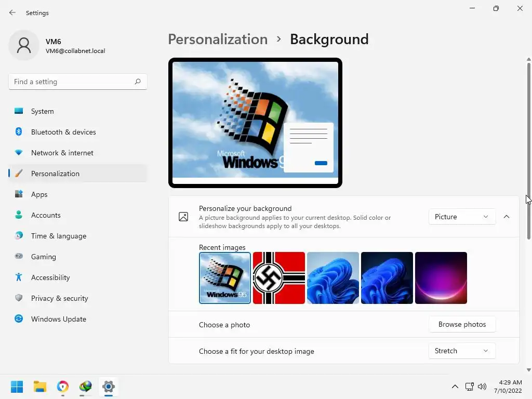
Task: Click the Time & language globe clock icon
Action: [x=19, y=235]
